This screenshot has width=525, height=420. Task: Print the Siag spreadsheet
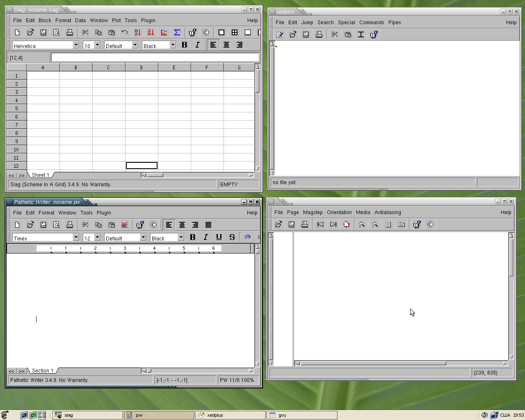coord(70,32)
